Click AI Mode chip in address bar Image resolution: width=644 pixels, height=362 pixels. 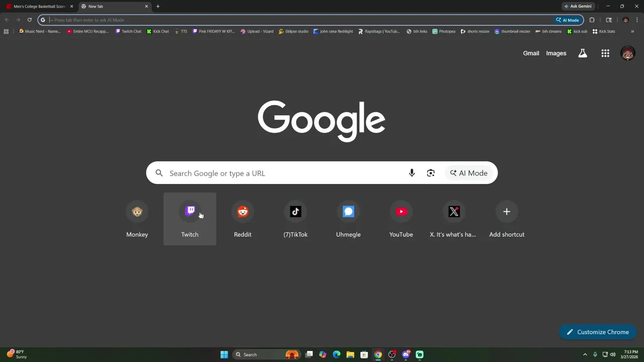tap(568, 20)
